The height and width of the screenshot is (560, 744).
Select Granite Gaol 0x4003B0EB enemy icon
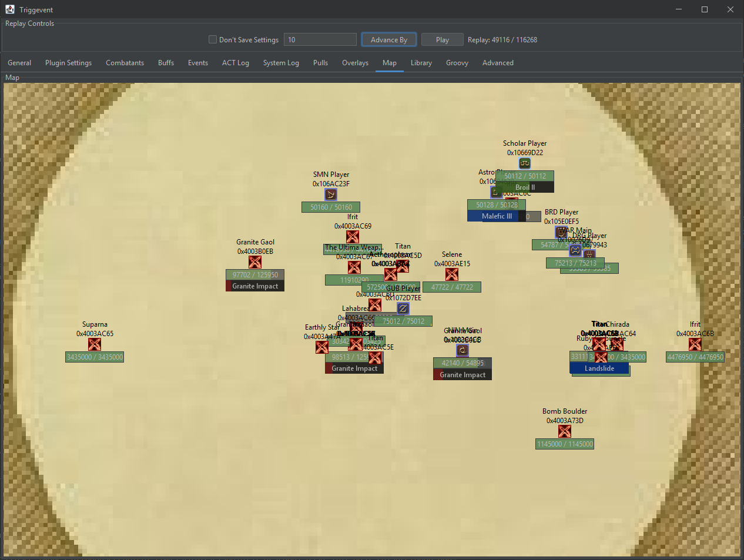point(255,262)
